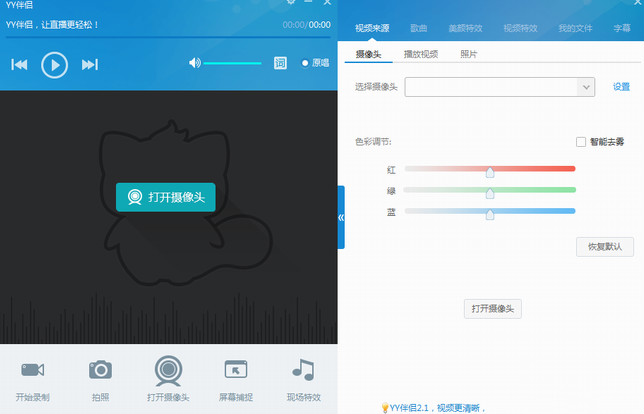Switch to the 歌曲 tab
Image resolution: width=644 pixels, height=414 pixels.
419,28
